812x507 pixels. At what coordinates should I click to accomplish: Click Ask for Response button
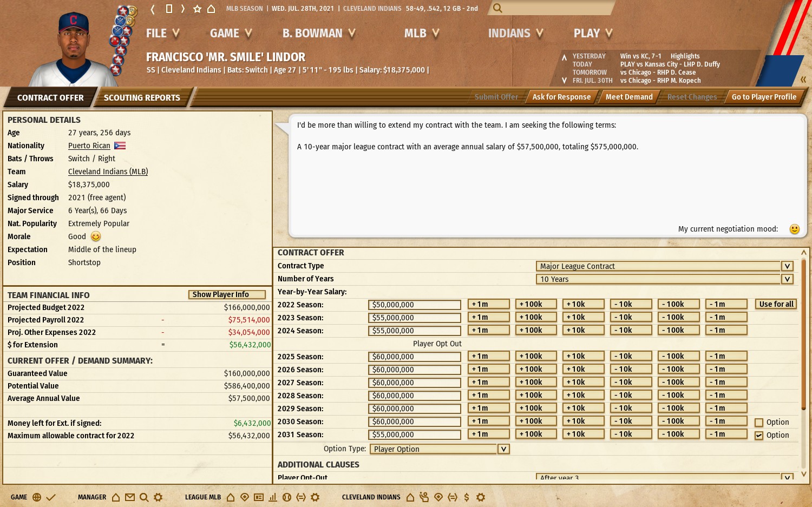pos(561,97)
